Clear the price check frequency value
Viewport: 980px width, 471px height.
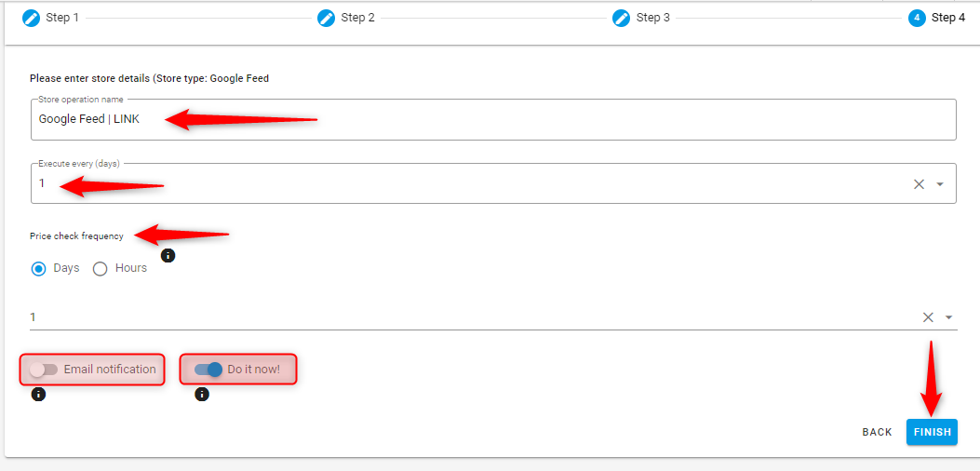(x=928, y=317)
